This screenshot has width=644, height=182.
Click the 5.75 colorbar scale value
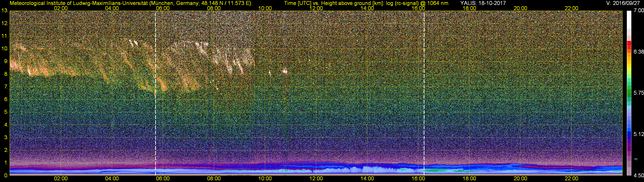click(x=638, y=93)
